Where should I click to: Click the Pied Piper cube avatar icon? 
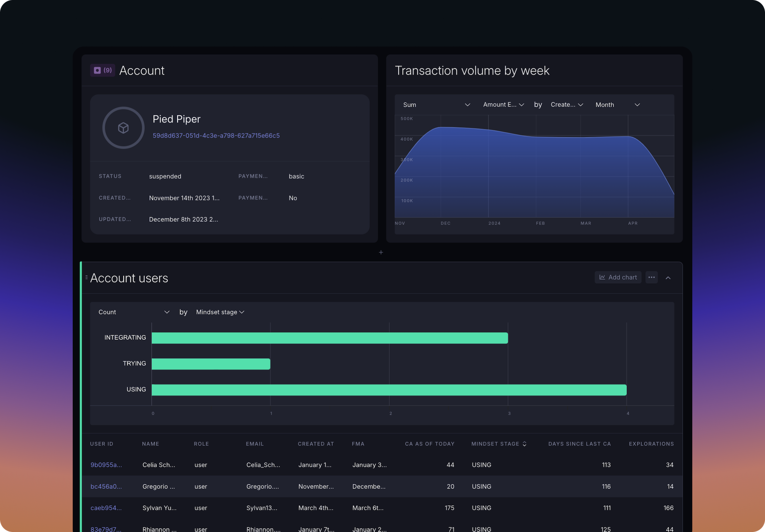tap(123, 128)
